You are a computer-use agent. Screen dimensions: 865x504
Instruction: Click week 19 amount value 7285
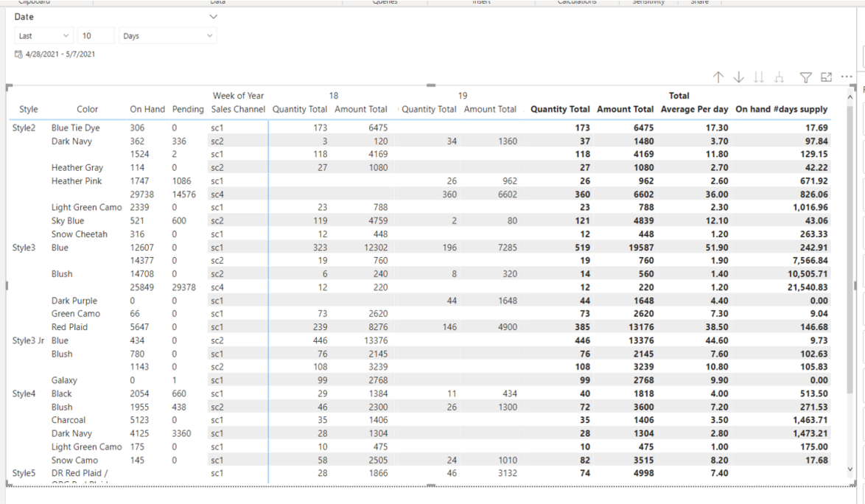[508, 248]
